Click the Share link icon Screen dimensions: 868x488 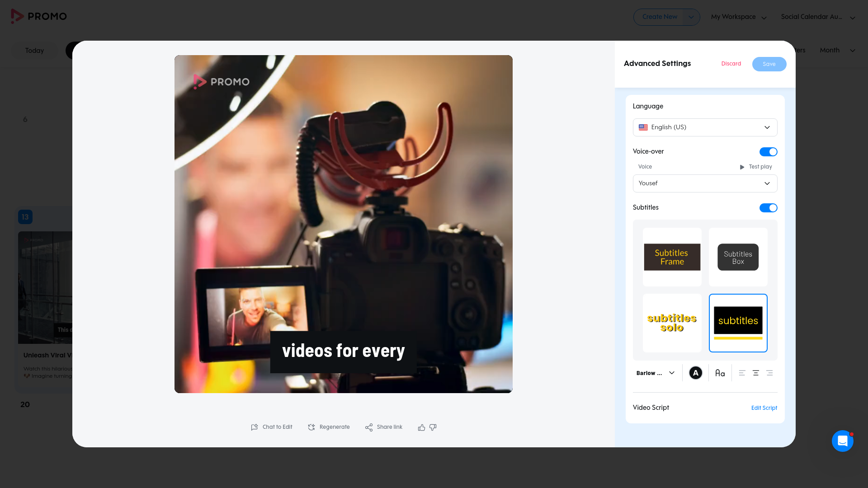pos(369,427)
